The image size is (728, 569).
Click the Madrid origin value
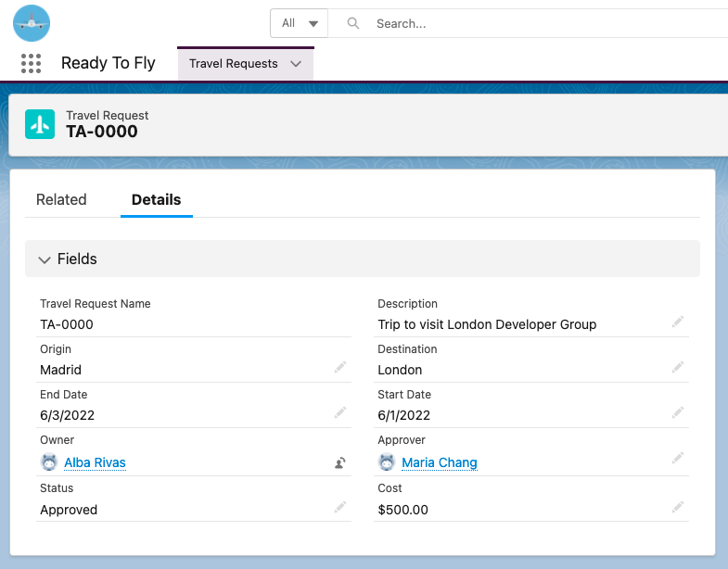click(x=61, y=370)
